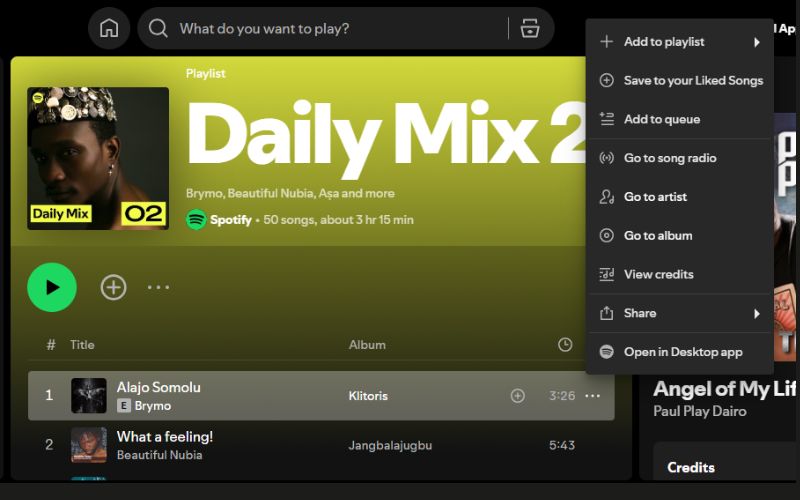This screenshot has height=500, width=800.
Task: Add Daily Mix 2 playlist to library
Action: [x=114, y=288]
